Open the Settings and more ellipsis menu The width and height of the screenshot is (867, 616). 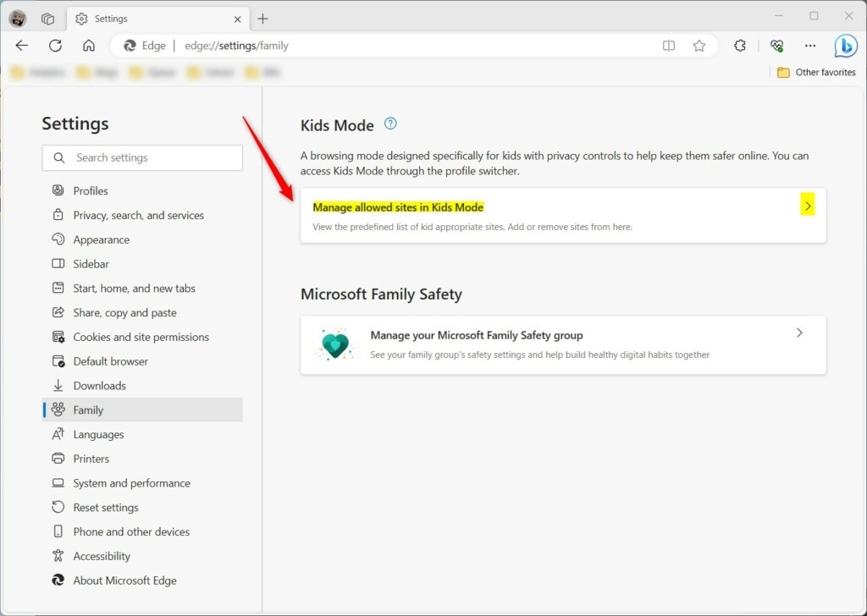coord(810,46)
